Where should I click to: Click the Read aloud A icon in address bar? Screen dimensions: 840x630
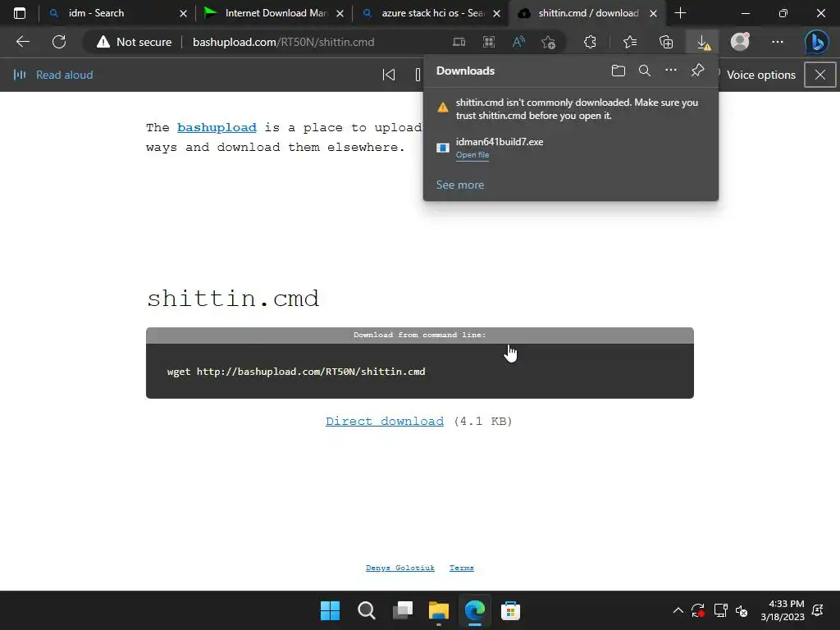click(x=518, y=42)
